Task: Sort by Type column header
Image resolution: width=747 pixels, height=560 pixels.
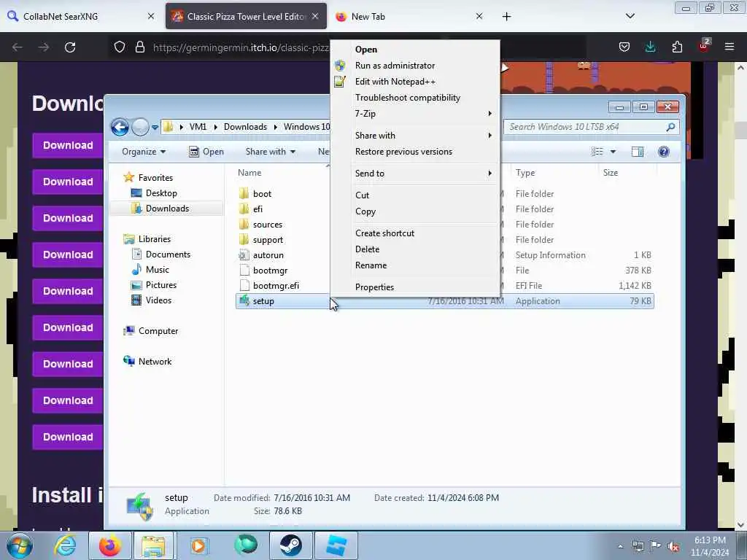Action: click(525, 173)
